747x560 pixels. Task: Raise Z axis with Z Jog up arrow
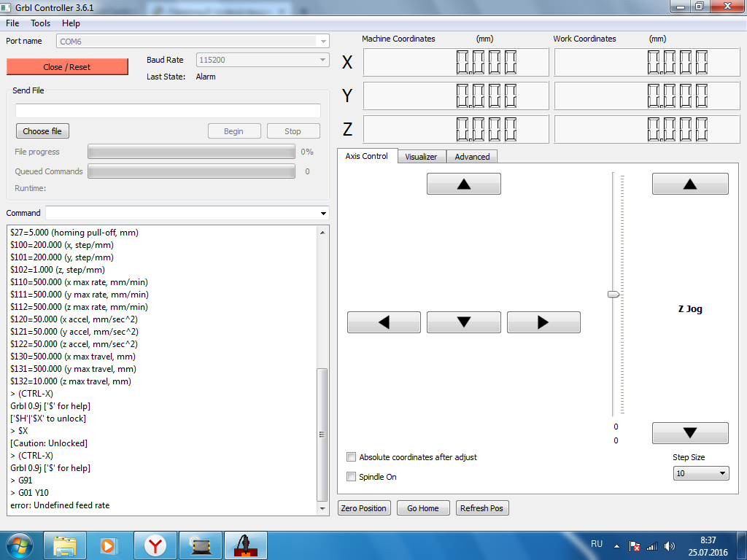point(690,184)
